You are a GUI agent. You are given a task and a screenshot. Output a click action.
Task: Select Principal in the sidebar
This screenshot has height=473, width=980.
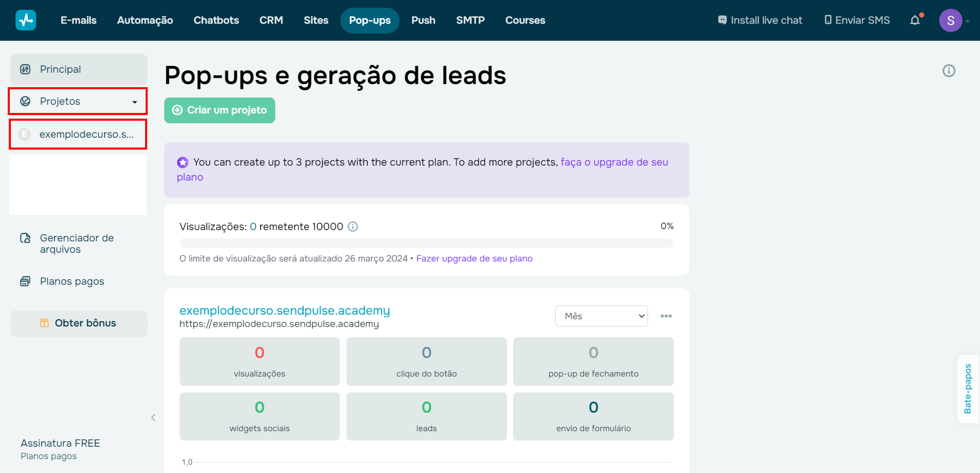79,70
